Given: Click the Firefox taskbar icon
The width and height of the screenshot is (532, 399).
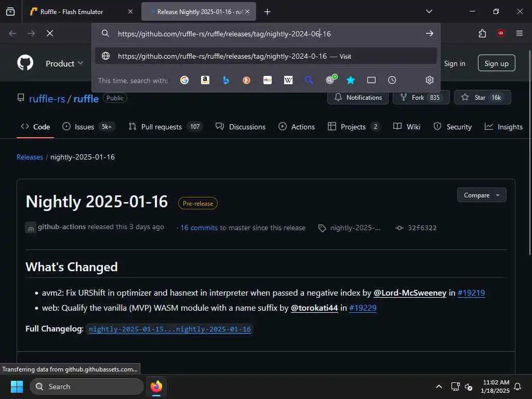Looking at the screenshot, I should coord(156,387).
